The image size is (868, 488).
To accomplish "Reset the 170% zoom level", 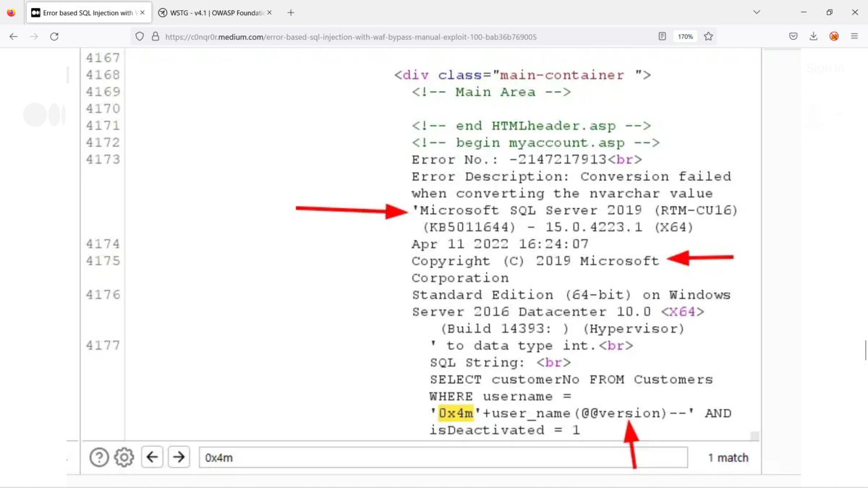I will coord(685,36).
